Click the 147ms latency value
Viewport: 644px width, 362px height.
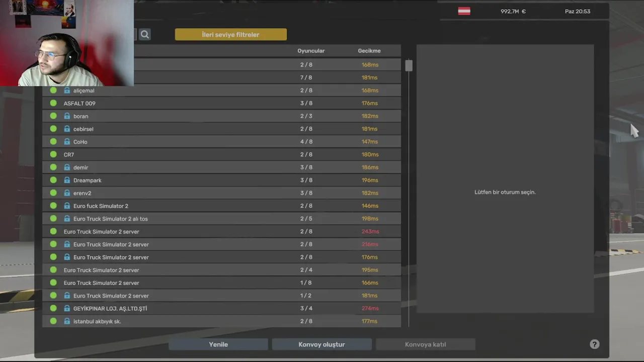(370, 142)
